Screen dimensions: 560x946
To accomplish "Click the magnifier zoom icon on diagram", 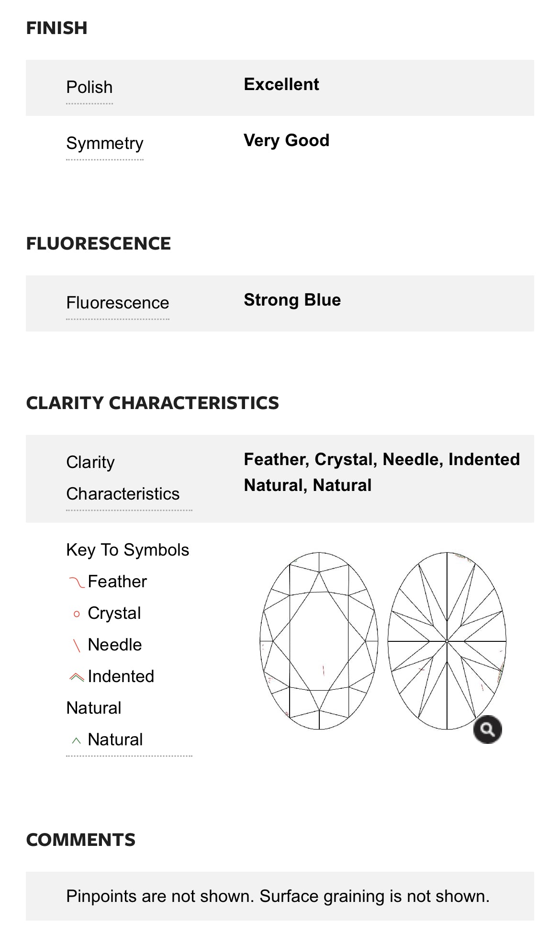I will tap(488, 729).
